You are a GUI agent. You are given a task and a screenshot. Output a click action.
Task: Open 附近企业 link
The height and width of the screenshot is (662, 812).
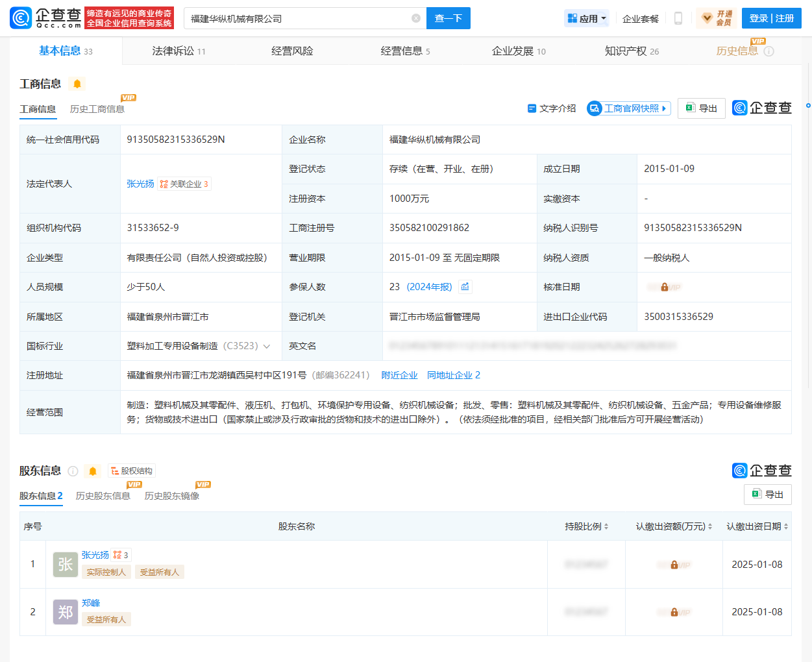pos(399,375)
